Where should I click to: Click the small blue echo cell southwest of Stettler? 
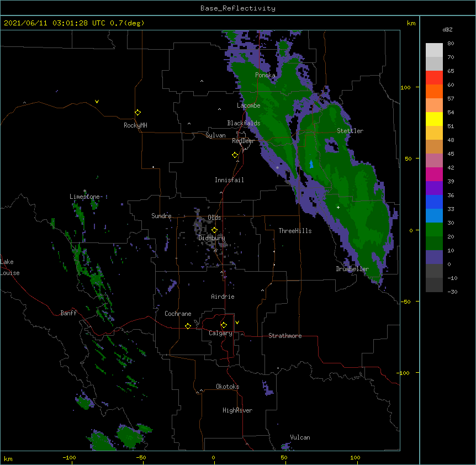click(311, 164)
